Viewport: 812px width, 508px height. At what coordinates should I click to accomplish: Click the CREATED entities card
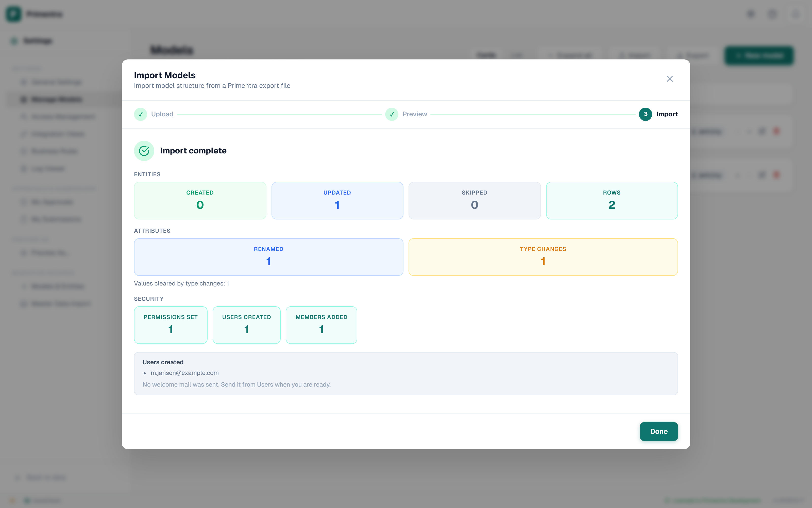(200, 201)
